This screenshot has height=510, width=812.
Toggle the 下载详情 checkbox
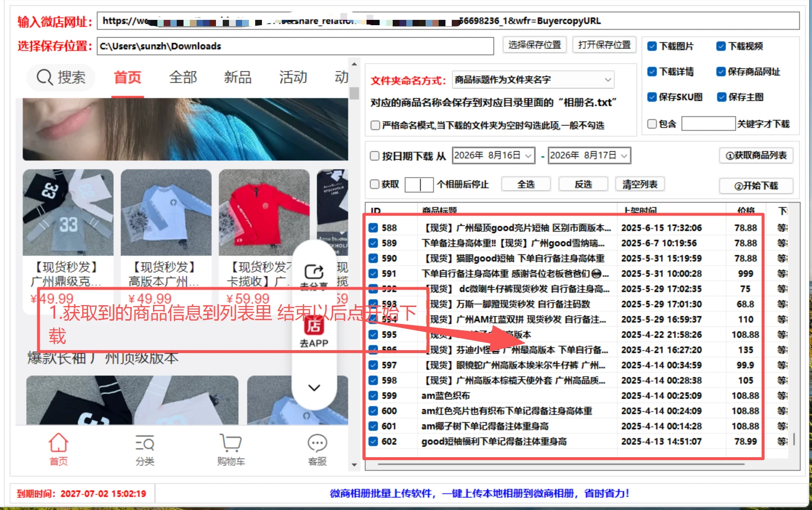(x=652, y=72)
